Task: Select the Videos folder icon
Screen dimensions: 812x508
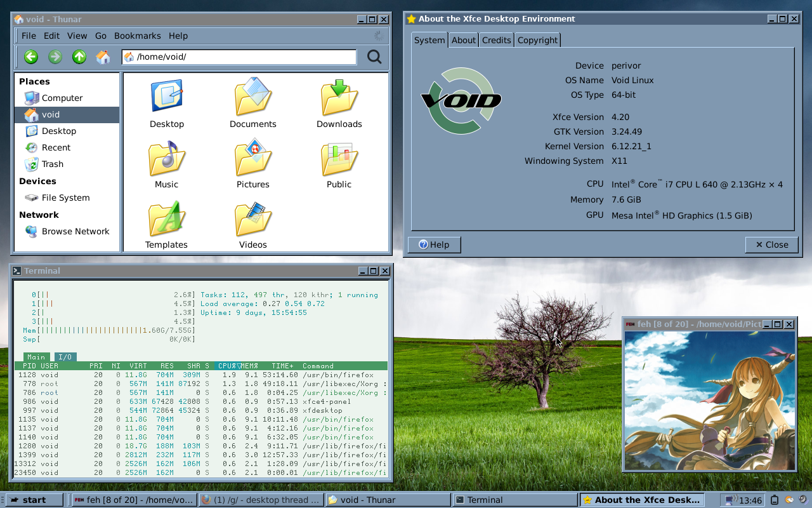Action: pos(253,218)
